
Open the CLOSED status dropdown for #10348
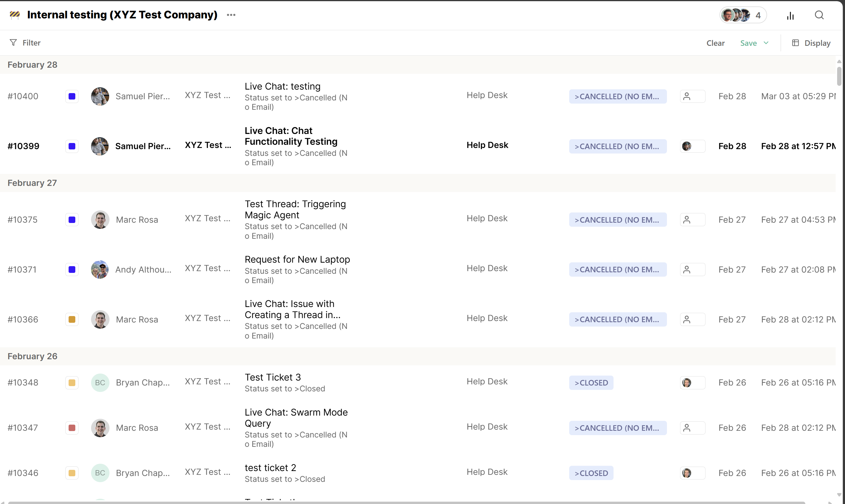[x=591, y=383]
